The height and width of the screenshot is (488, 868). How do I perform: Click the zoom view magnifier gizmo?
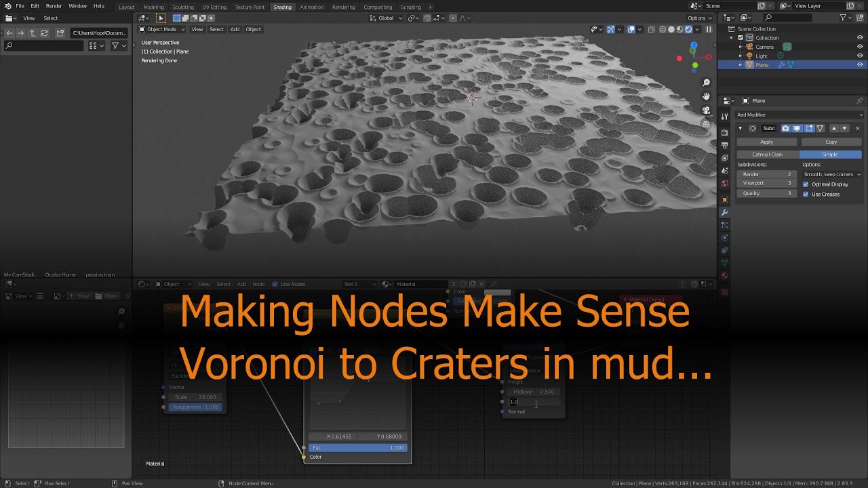[x=706, y=83]
